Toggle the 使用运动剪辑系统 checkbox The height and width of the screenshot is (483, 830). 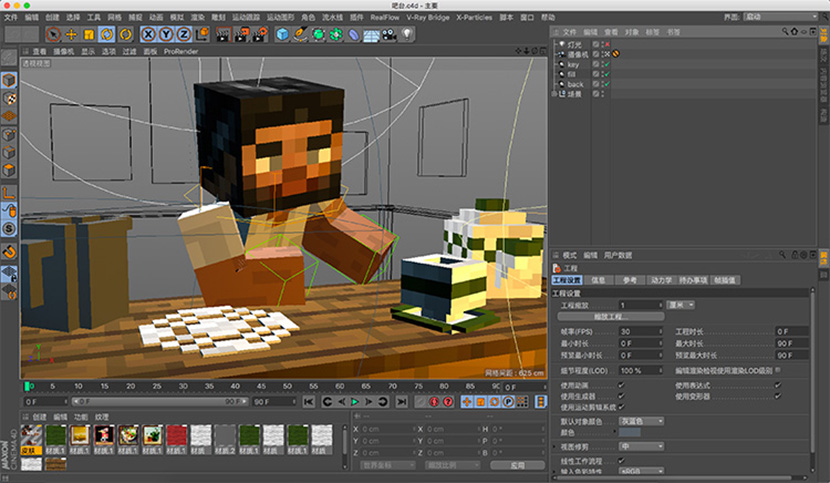[621, 407]
